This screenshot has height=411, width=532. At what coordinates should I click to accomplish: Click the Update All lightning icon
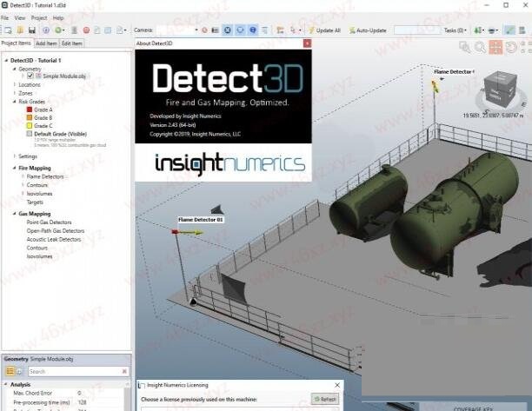pyautogui.click(x=310, y=30)
